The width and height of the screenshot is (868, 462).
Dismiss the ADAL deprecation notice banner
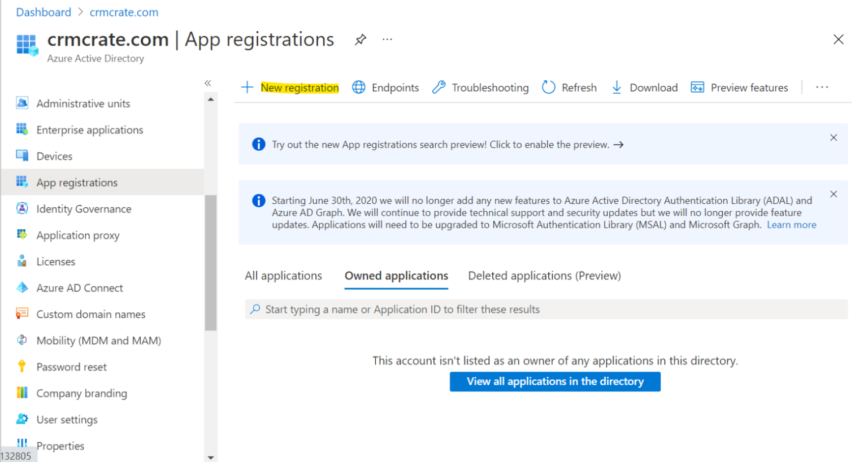point(834,194)
